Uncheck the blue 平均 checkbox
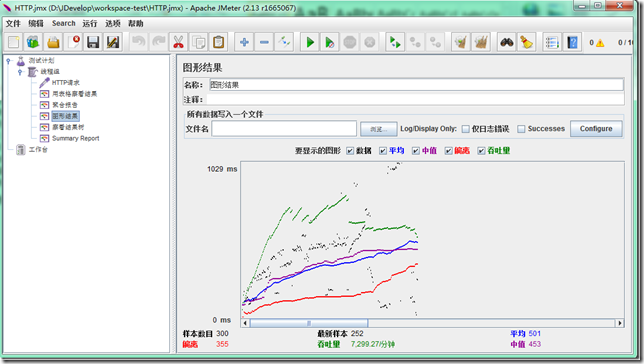Screen dimensions: 644x364 coord(383,151)
